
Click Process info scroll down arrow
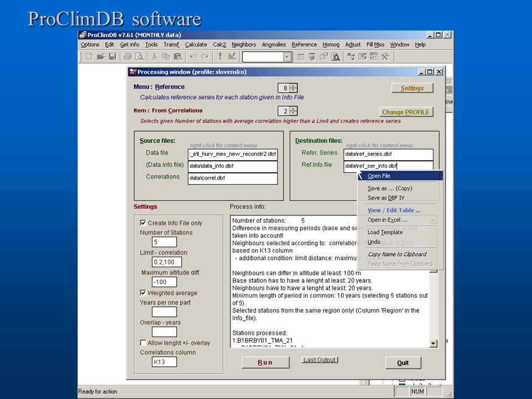coord(433,344)
